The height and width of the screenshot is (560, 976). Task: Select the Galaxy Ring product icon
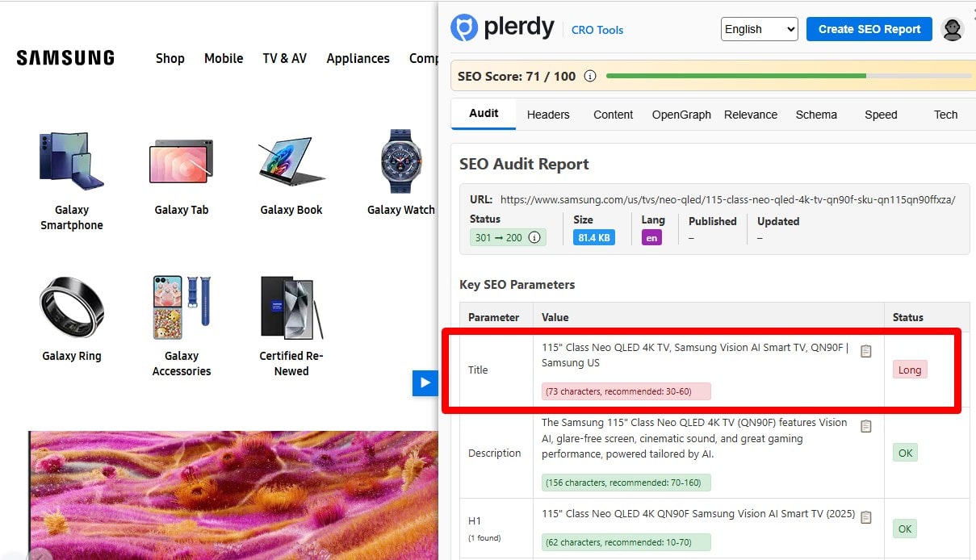[x=71, y=307]
